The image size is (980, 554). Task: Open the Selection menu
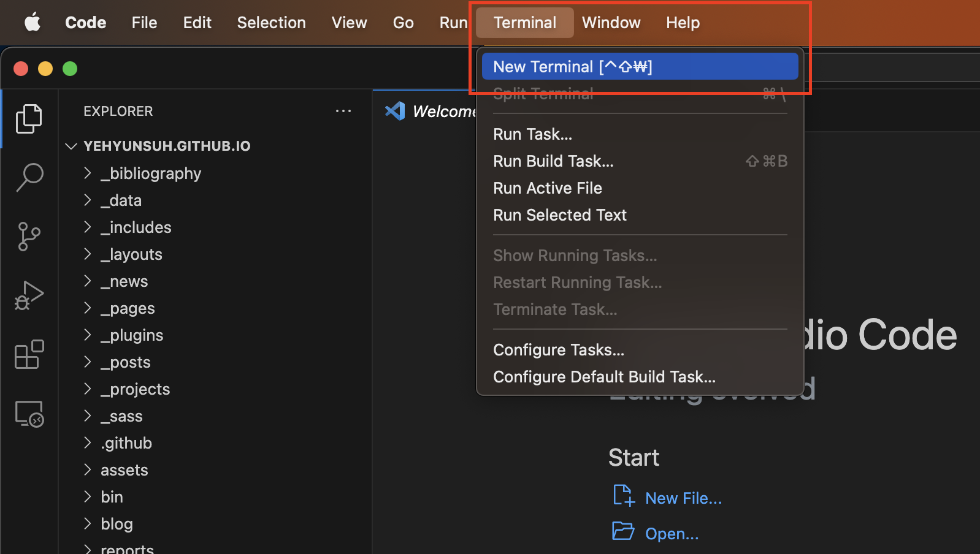pyautogui.click(x=272, y=23)
